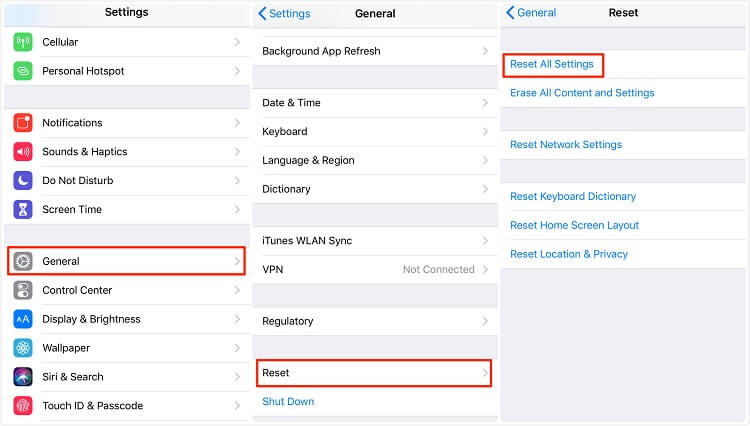This screenshot has width=750, height=426.
Task: Tap the Siri & Search icon
Action: pos(23,377)
